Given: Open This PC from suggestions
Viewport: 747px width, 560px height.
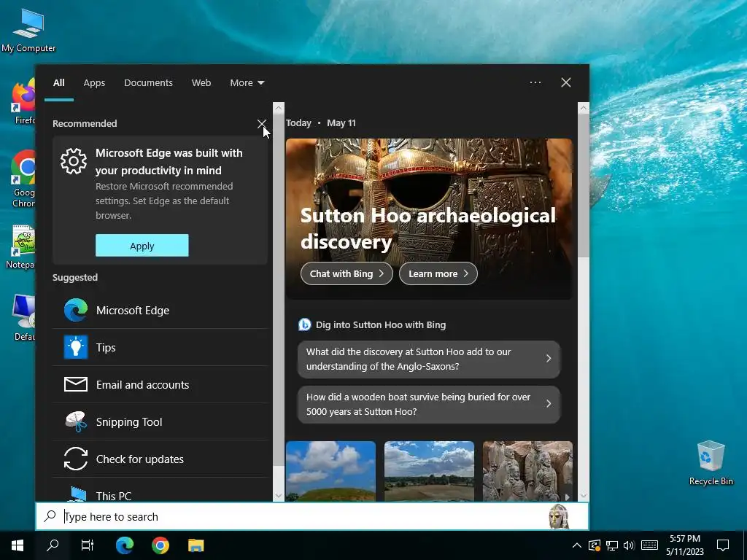Looking at the screenshot, I should pos(160,491).
